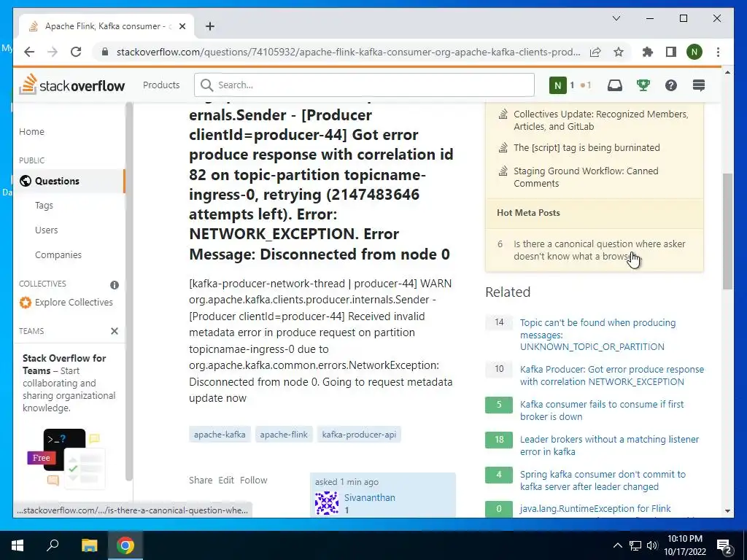
Task: Click Edit under the question
Action: [x=226, y=480]
